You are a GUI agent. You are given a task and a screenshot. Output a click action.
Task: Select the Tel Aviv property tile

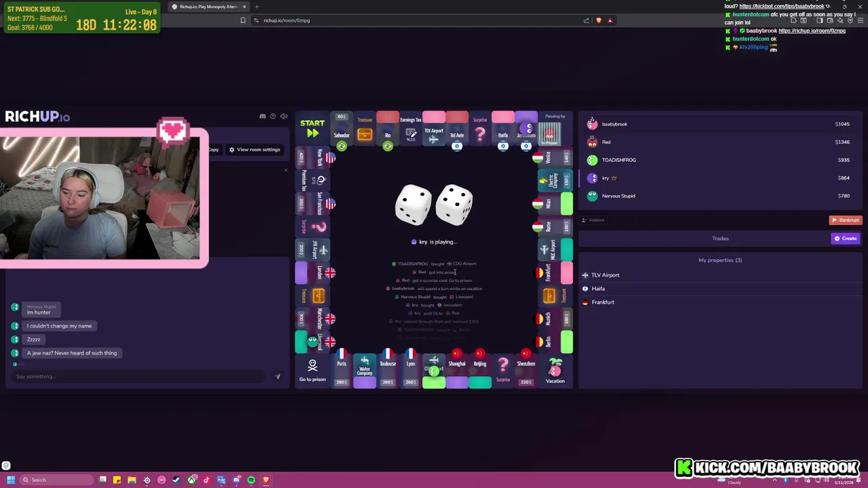[x=457, y=129]
